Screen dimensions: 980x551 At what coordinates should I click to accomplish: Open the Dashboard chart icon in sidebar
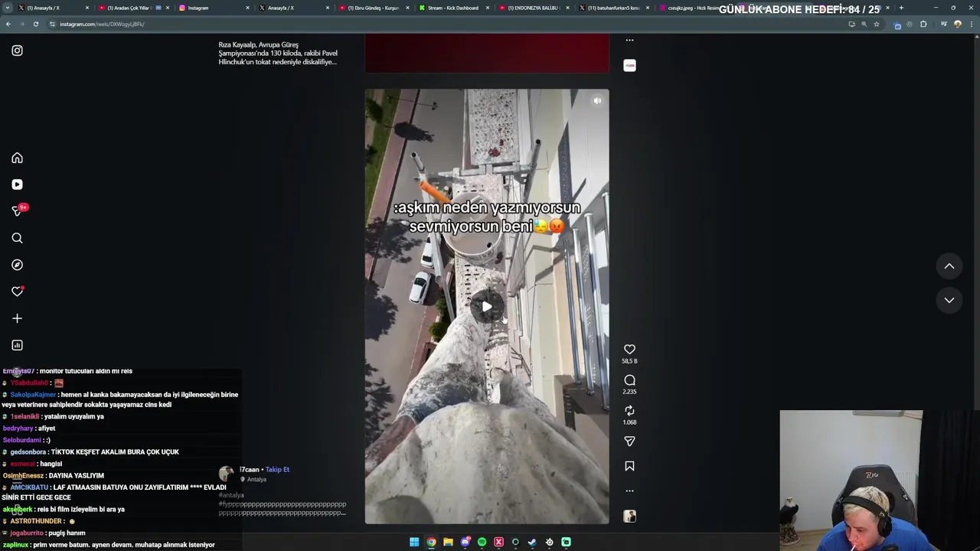pos(17,345)
